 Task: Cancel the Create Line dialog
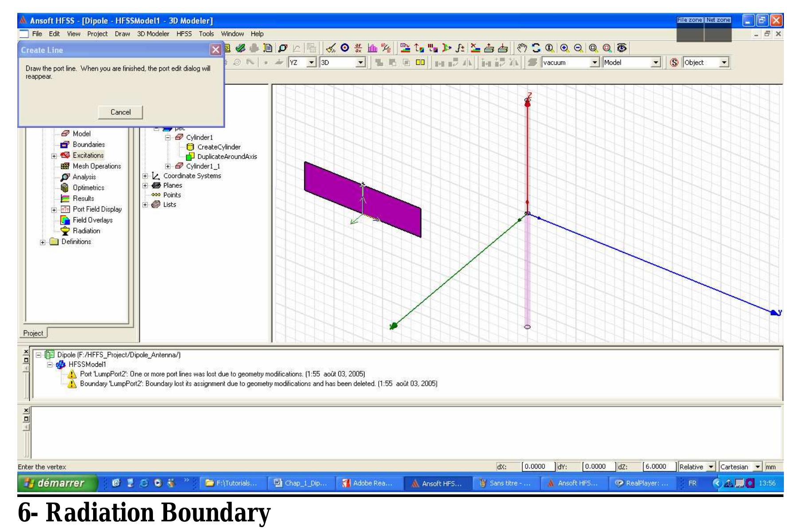[120, 112]
